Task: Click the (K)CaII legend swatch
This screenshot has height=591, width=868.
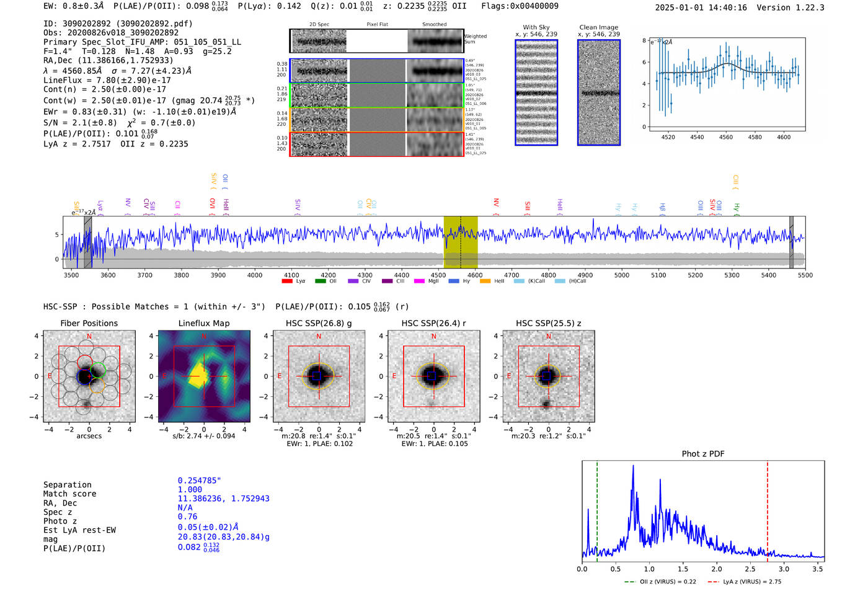Action: 519,282
